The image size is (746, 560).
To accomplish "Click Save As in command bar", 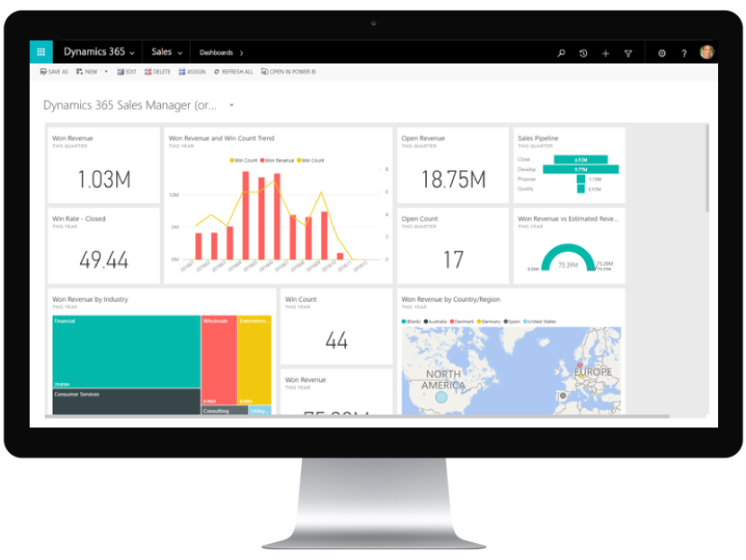I will click(54, 72).
